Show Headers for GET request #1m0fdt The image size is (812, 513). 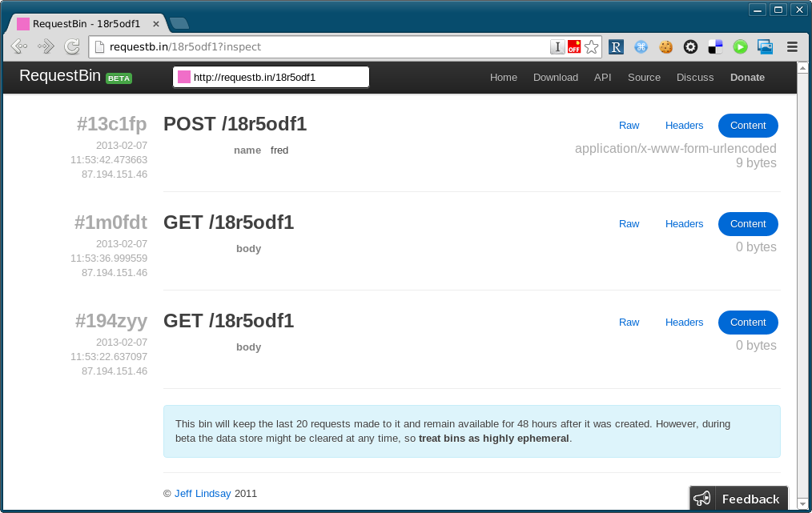pyautogui.click(x=684, y=223)
